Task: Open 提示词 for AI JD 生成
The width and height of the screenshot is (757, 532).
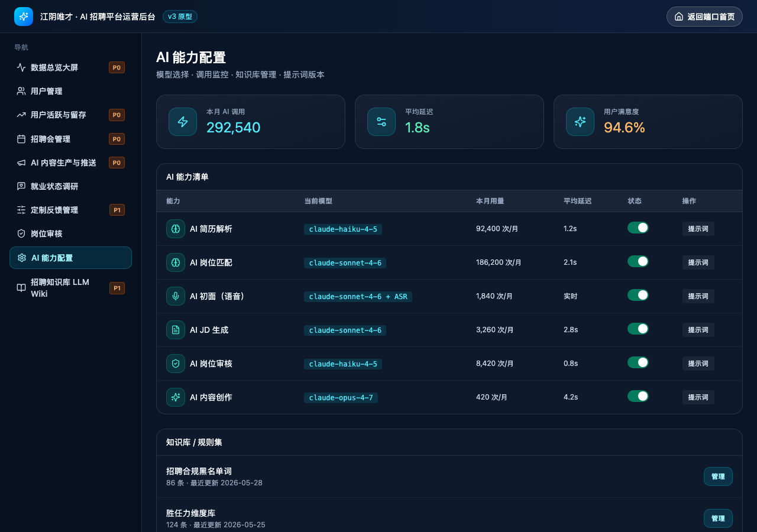Action: [698, 330]
